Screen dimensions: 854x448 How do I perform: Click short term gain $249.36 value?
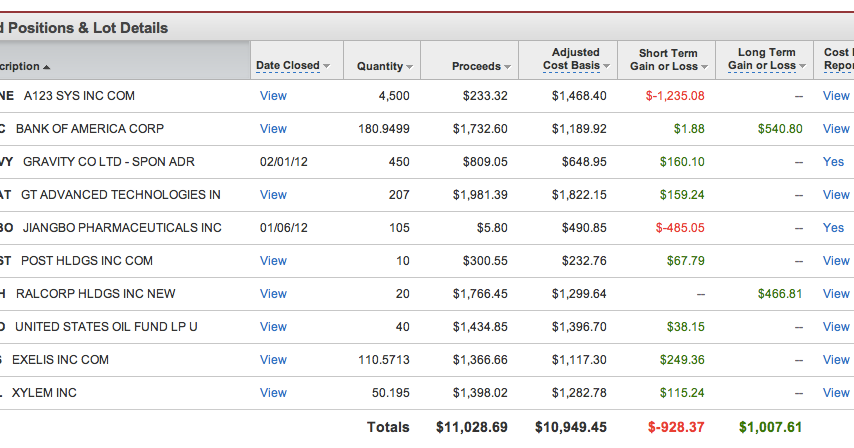pos(682,360)
